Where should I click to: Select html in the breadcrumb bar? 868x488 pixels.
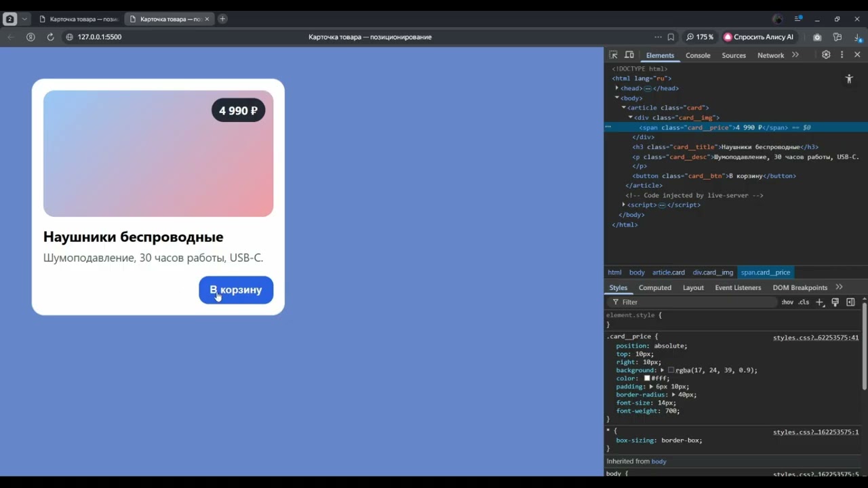point(614,272)
